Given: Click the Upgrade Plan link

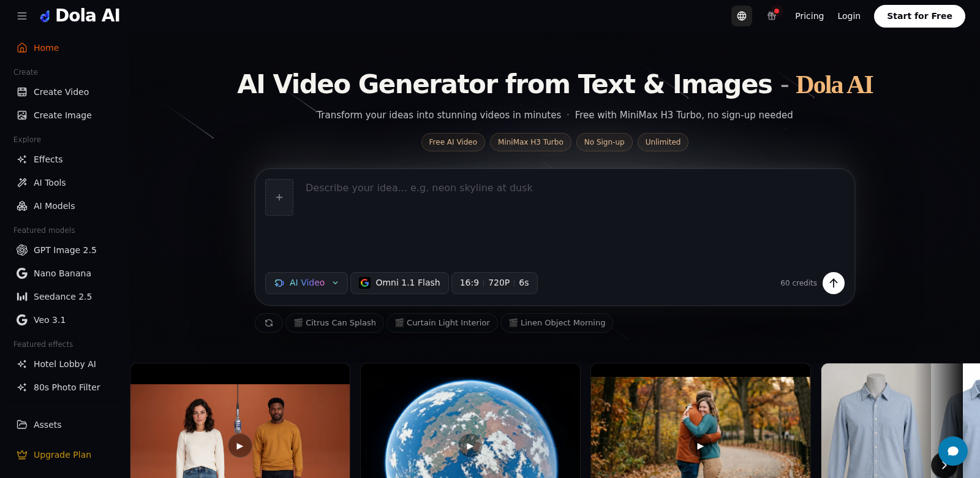Looking at the screenshot, I should (x=66, y=455).
